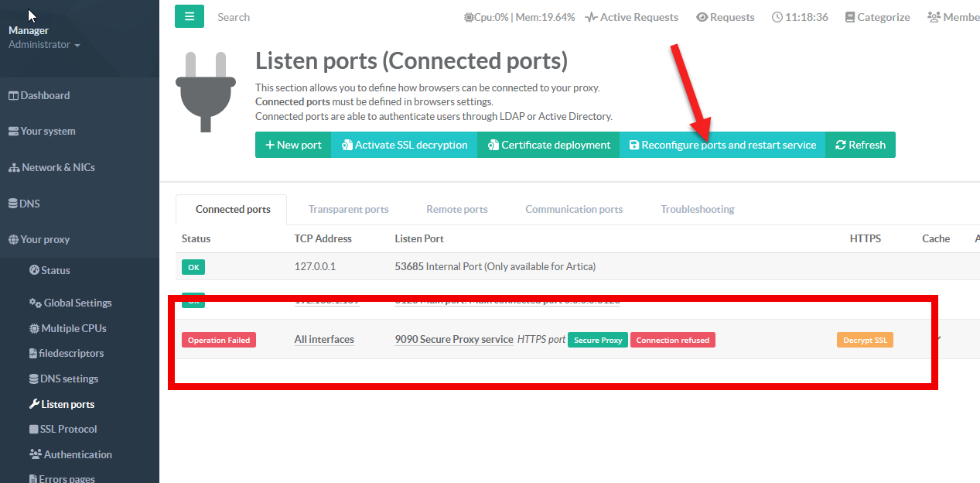Expand the Your system menu
The width and height of the screenshot is (980, 483).
(47, 131)
